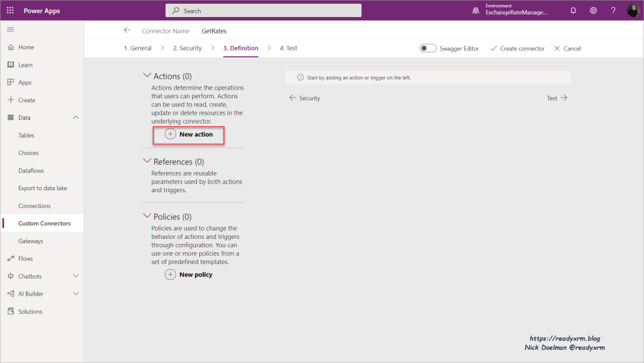Expand the AI Builder navigation group
This screenshot has width=644, height=363.
tap(76, 294)
